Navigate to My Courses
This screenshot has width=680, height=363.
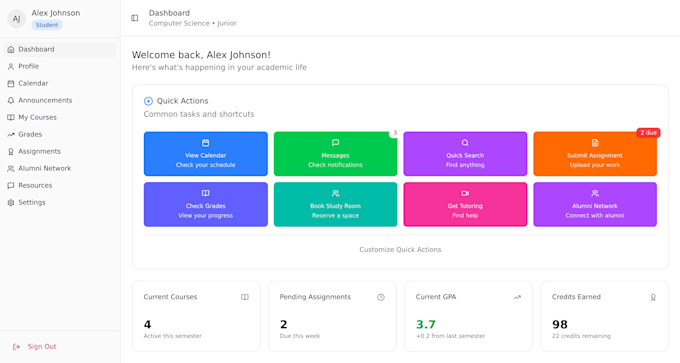[x=60, y=117]
